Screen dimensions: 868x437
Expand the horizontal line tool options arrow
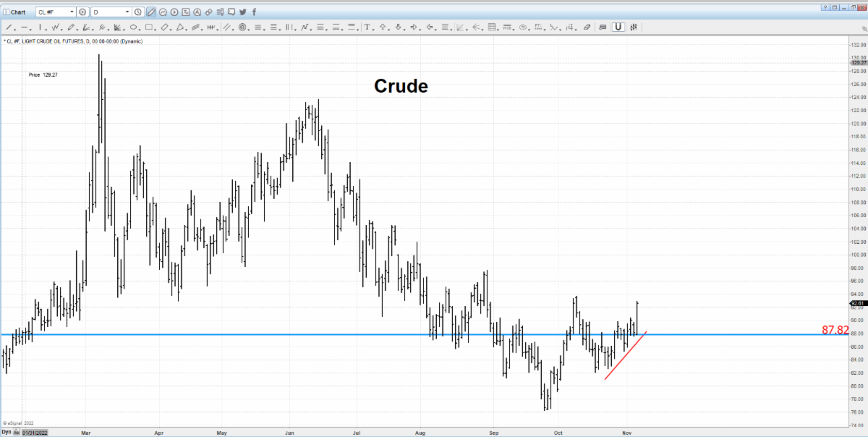pos(30,27)
